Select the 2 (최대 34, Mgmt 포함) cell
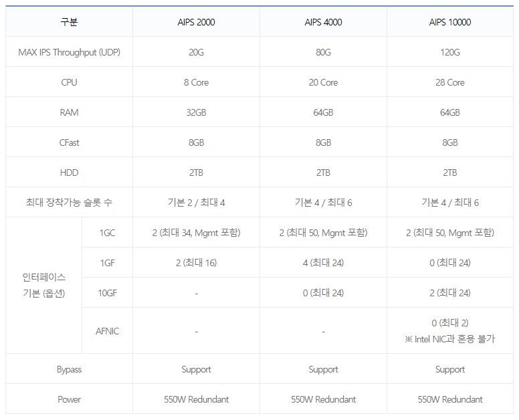519x420 pixels. pyautogui.click(x=196, y=233)
